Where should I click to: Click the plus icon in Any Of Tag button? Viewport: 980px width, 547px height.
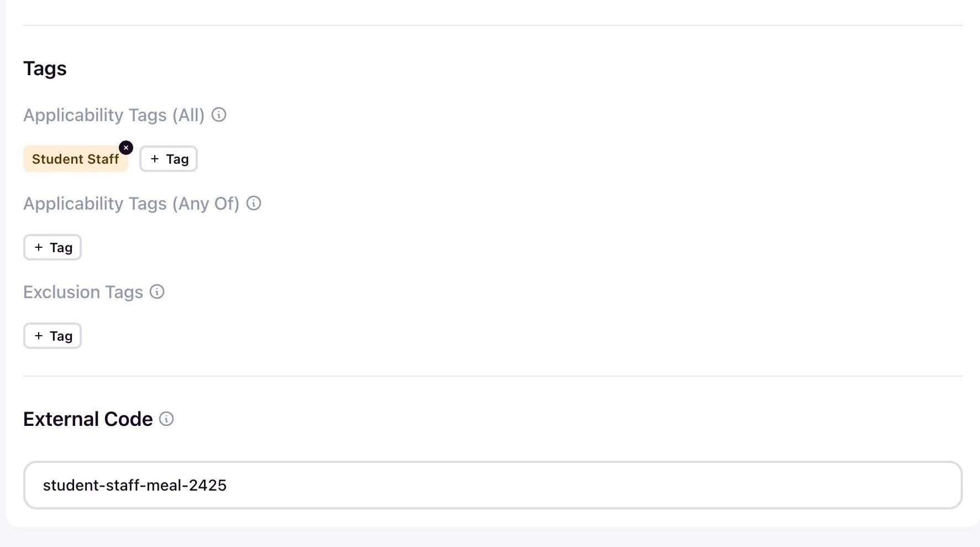[39, 247]
